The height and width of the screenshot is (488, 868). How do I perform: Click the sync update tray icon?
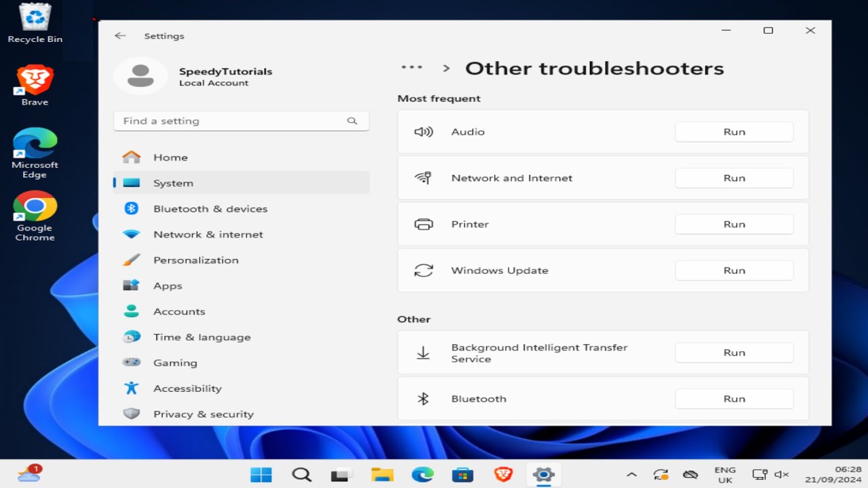point(661,475)
